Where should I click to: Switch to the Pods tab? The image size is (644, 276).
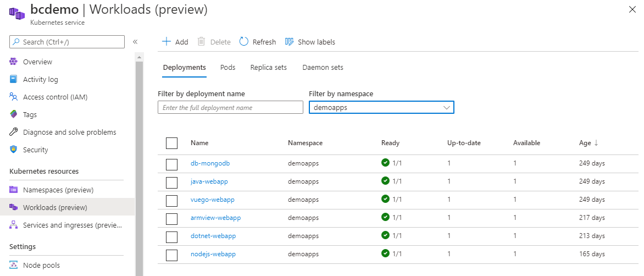tap(227, 68)
